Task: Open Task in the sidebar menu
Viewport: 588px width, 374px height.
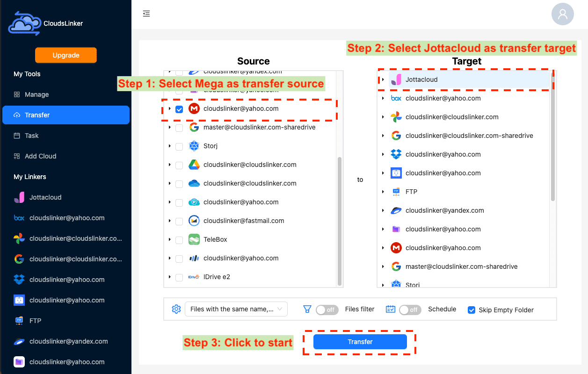Action: tap(66, 136)
